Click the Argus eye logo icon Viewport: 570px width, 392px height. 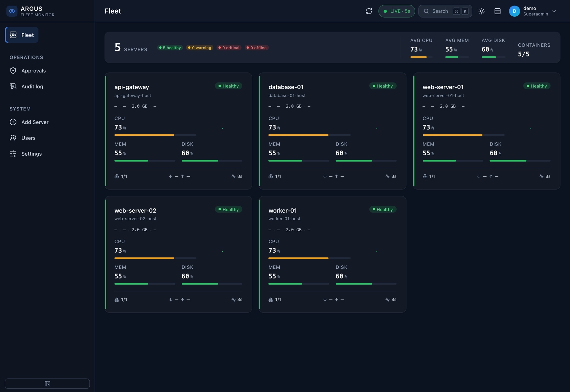pyautogui.click(x=12, y=11)
